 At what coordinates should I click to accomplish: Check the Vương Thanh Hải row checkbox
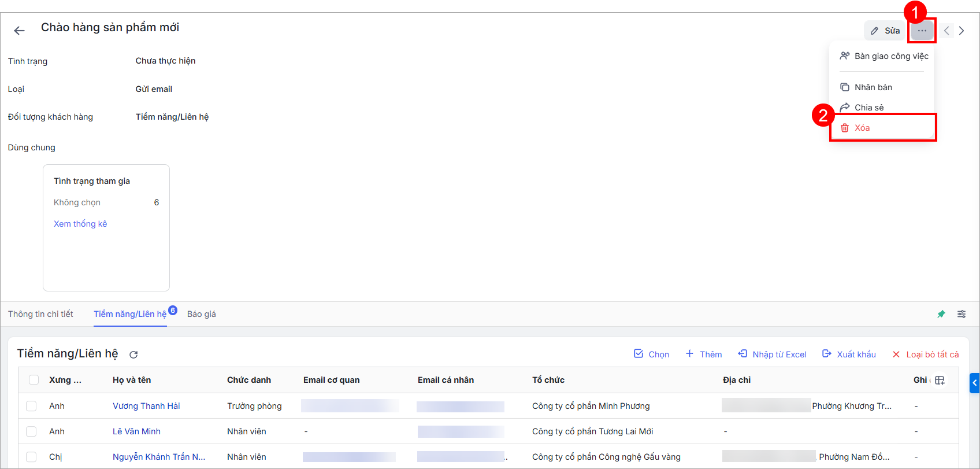[x=31, y=406]
